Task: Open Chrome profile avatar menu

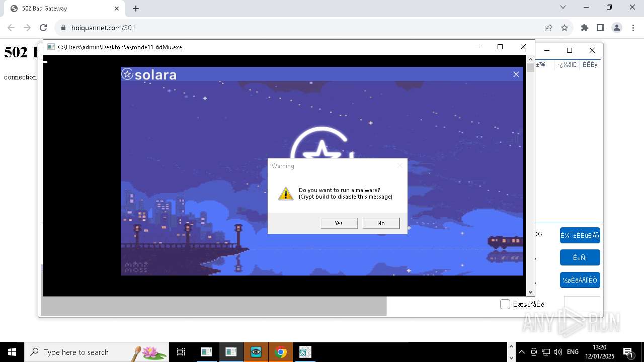Action: pyautogui.click(x=617, y=28)
